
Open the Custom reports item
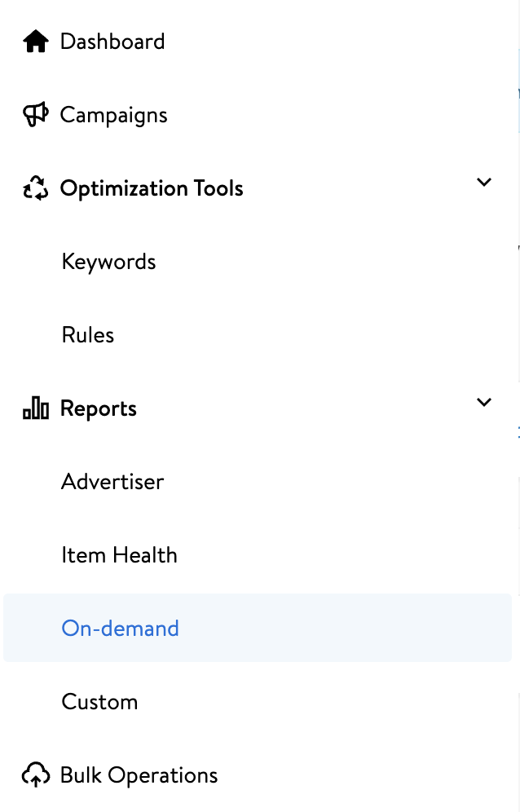point(99,702)
